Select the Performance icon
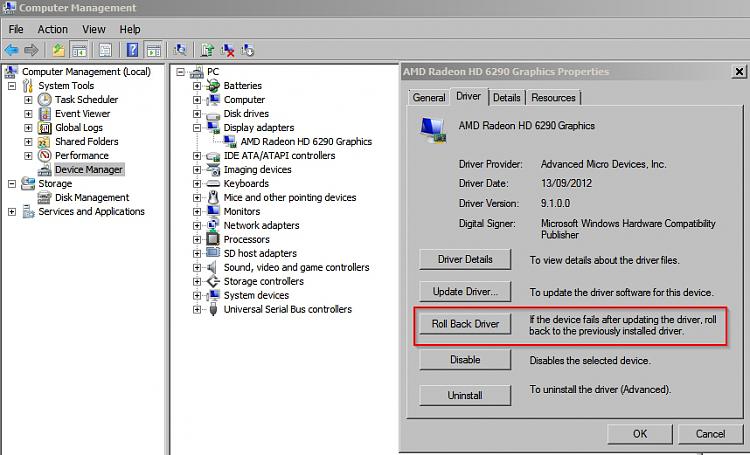Image resolution: width=750 pixels, height=455 pixels. [44, 155]
